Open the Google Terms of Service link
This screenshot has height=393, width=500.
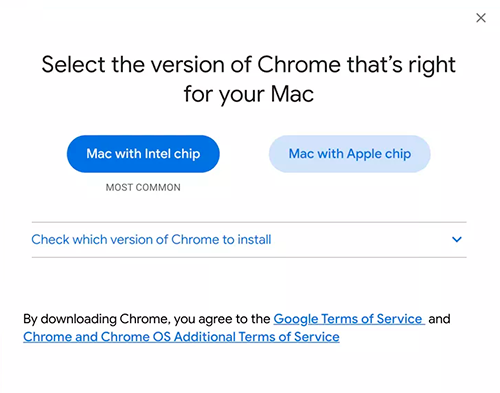[x=349, y=319]
